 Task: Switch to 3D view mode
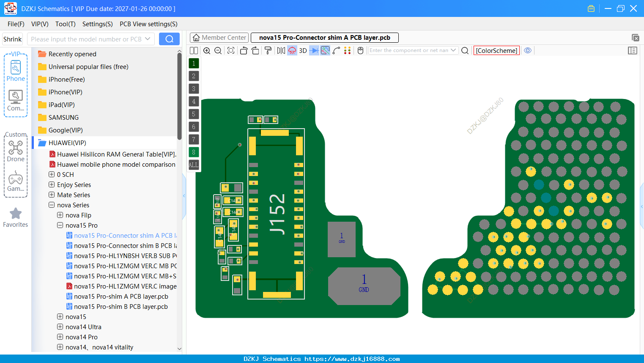click(303, 50)
